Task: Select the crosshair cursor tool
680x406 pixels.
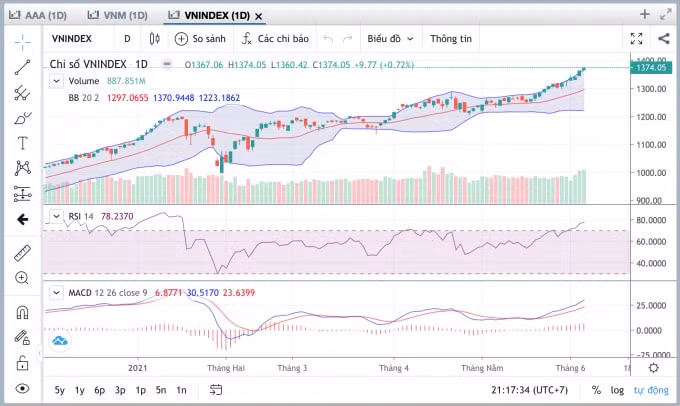Action: [23, 42]
